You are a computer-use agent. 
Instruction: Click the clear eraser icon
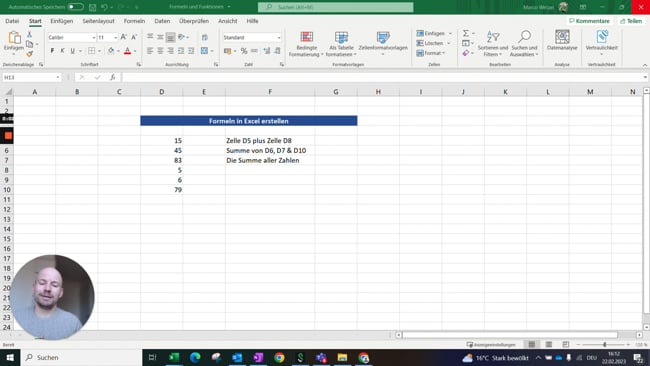[x=466, y=53]
